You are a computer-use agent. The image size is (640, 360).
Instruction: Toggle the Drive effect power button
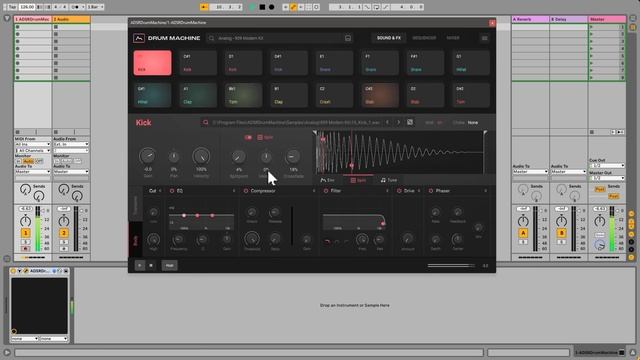pos(399,191)
